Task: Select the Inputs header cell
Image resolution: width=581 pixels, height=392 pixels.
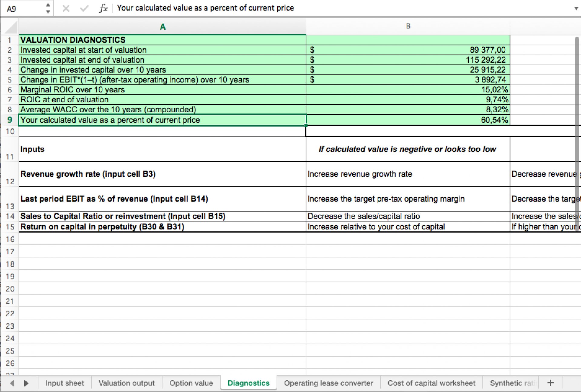Action: [162, 149]
